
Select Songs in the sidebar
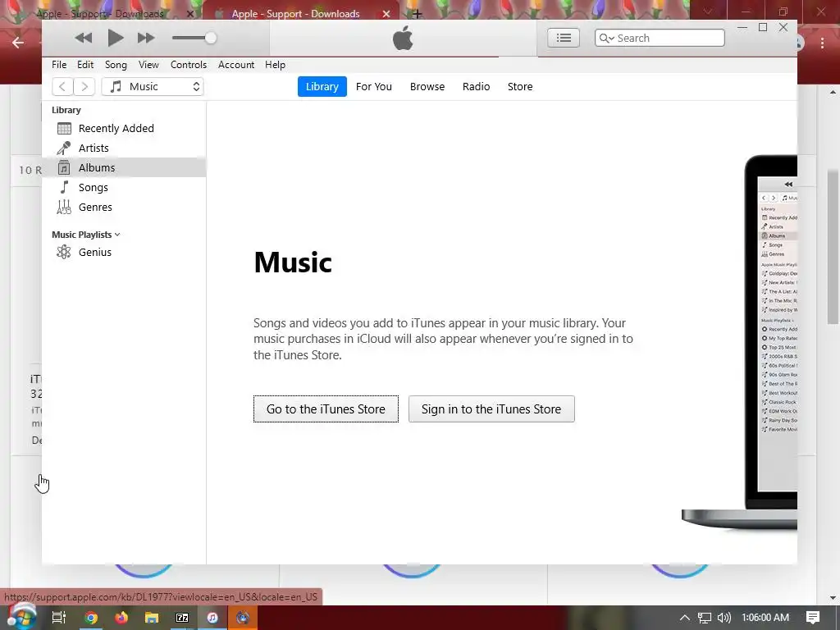pos(124,188)
